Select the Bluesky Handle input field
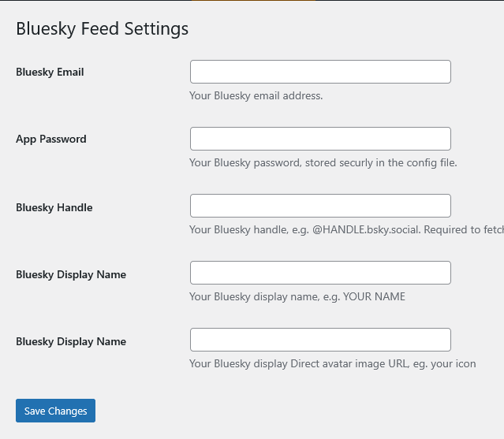 point(320,206)
